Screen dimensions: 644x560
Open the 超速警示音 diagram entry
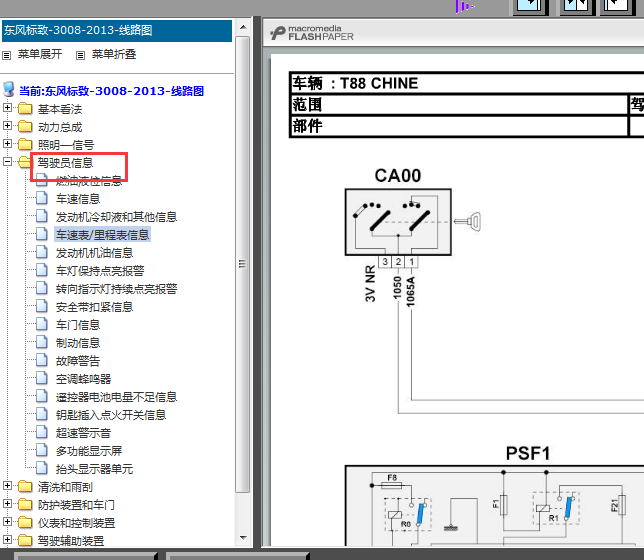pos(83,433)
